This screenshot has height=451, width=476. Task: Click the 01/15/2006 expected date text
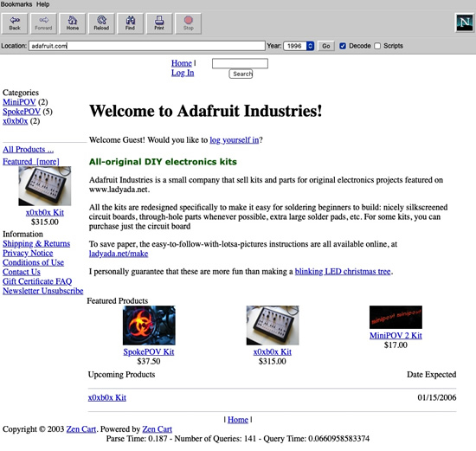point(437,397)
